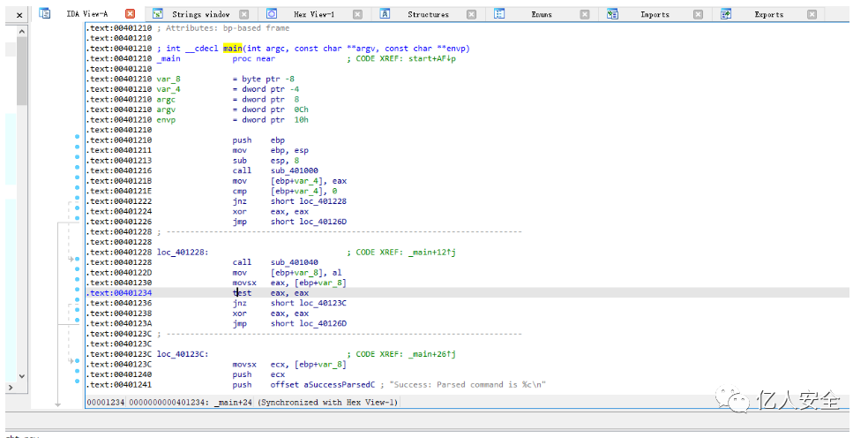
Task: Click the Success: Parsed command string comment
Action: click(468, 385)
